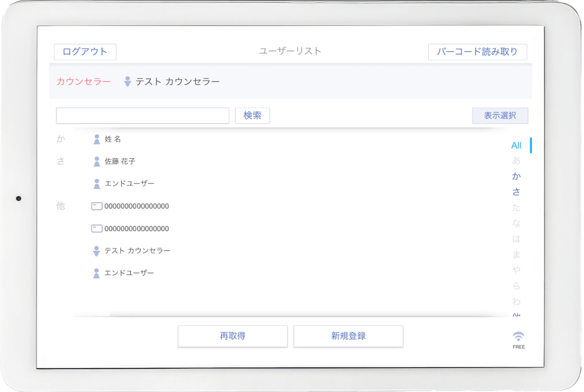Click inside the search input field
Viewport: 584px width, 392px height.
141,115
